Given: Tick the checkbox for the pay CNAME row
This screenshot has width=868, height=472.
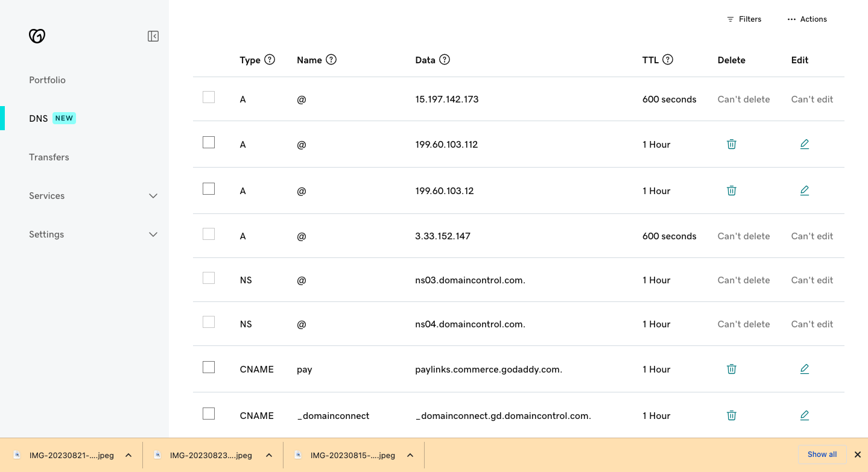Looking at the screenshot, I should coord(208,367).
